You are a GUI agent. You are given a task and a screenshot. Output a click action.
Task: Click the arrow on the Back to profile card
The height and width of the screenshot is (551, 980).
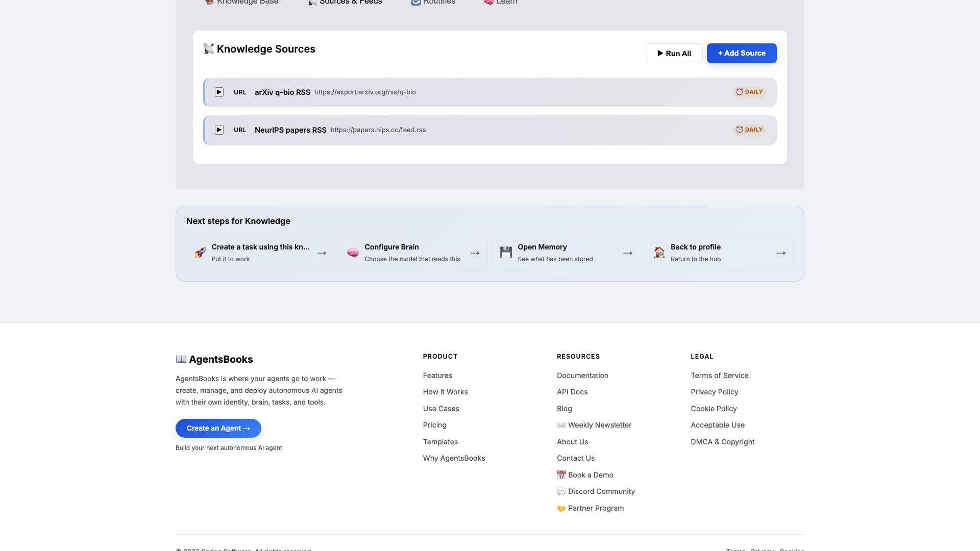click(x=781, y=253)
